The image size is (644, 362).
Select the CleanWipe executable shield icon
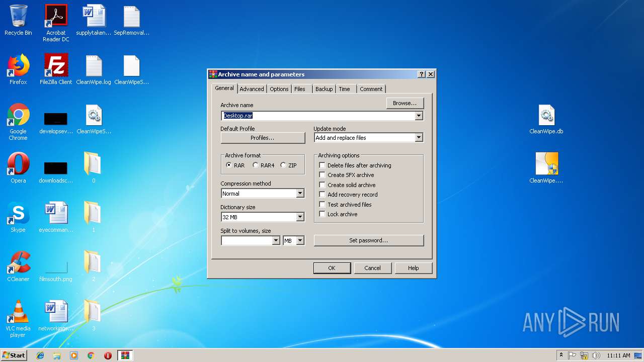pyautogui.click(x=546, y=168)
